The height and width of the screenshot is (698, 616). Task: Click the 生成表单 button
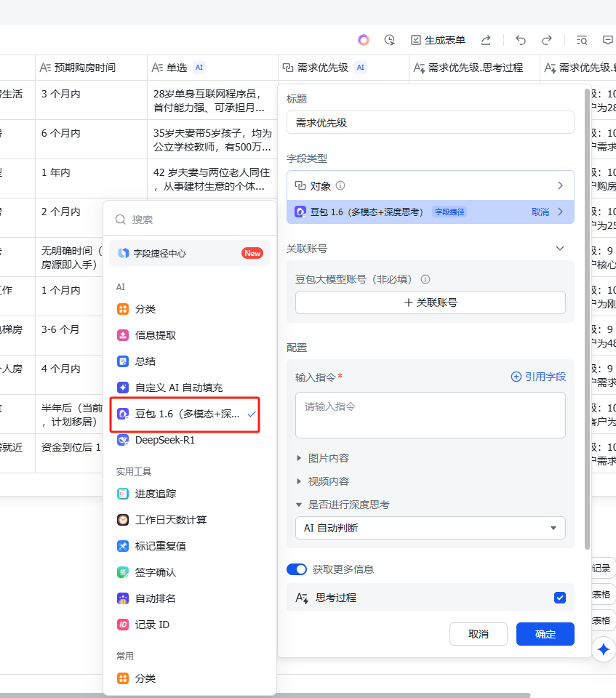click(x=438, y=40)
